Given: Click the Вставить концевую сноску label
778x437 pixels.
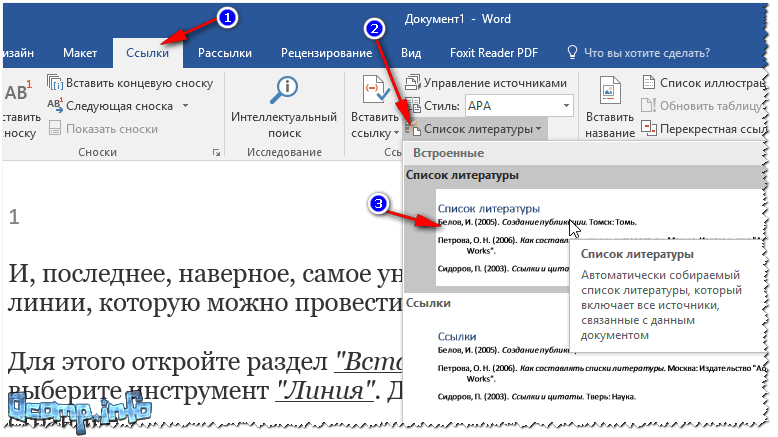Looking at the screenshot, I should point(139,83).
